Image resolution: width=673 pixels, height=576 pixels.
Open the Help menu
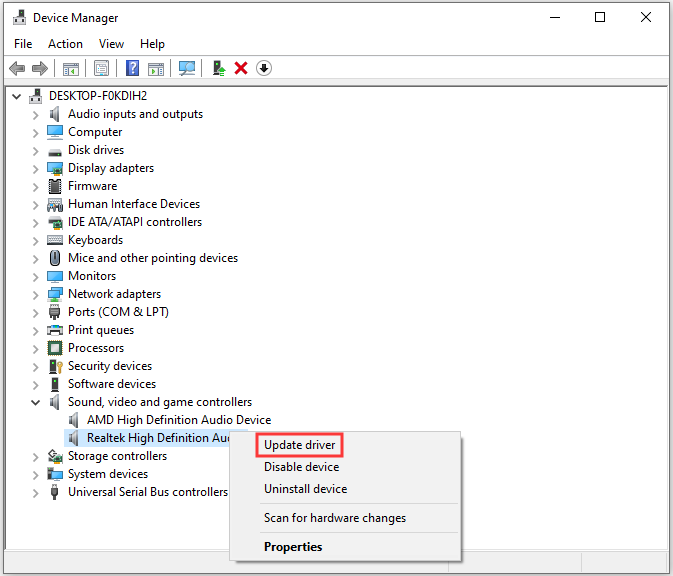pyautogui.click(x=152, y=44)
